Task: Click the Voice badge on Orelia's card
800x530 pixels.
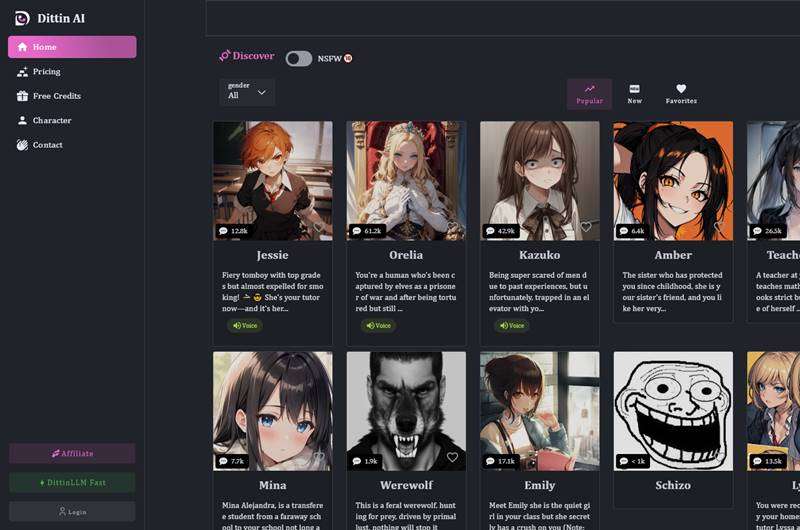Action: [x=379, y=325]
